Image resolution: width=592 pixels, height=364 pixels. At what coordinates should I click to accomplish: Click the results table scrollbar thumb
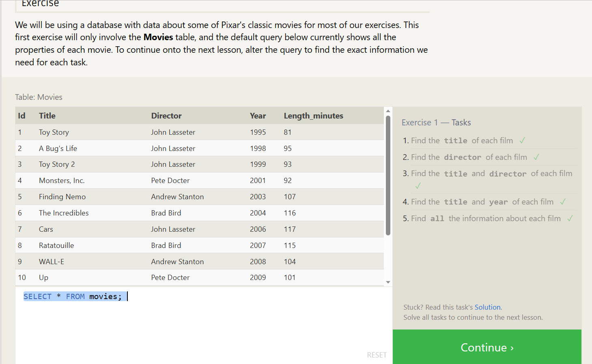[388, 175]
